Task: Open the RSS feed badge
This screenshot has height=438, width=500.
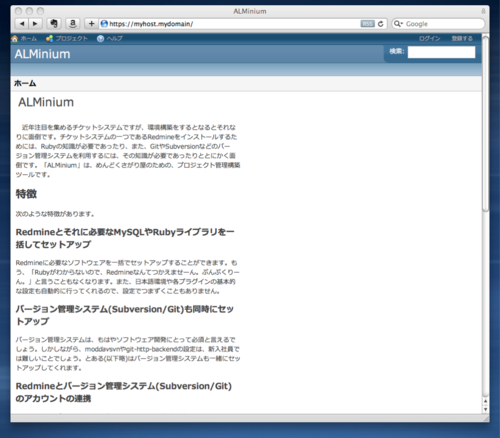Action: (x=367, y=24)
